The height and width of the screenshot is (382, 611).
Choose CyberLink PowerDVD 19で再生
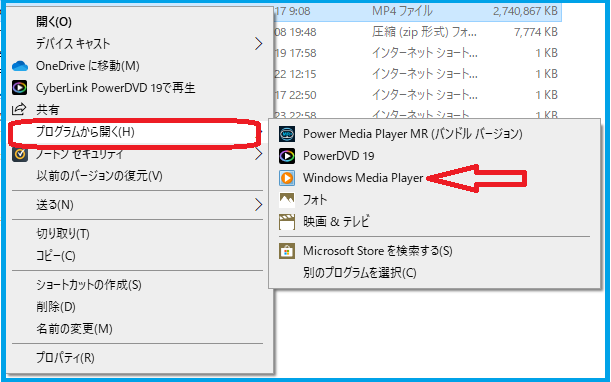point(115,88)
